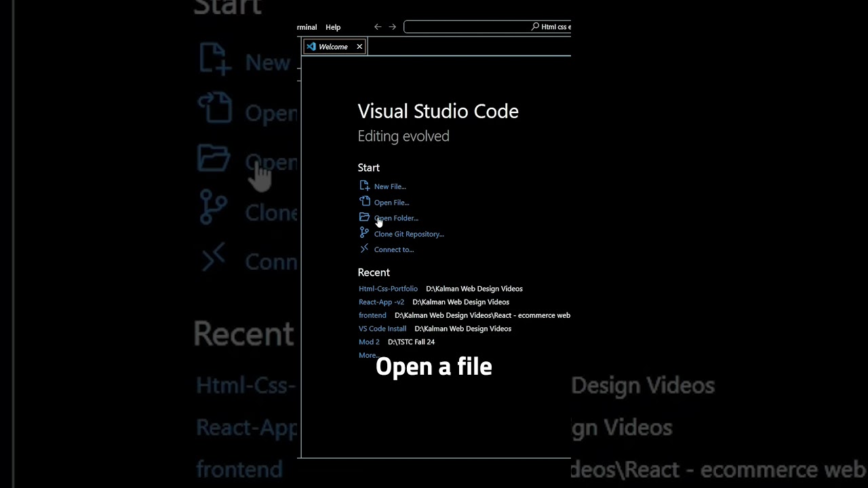
Task: Click the command center search field
Action: (x=487, y=27)
